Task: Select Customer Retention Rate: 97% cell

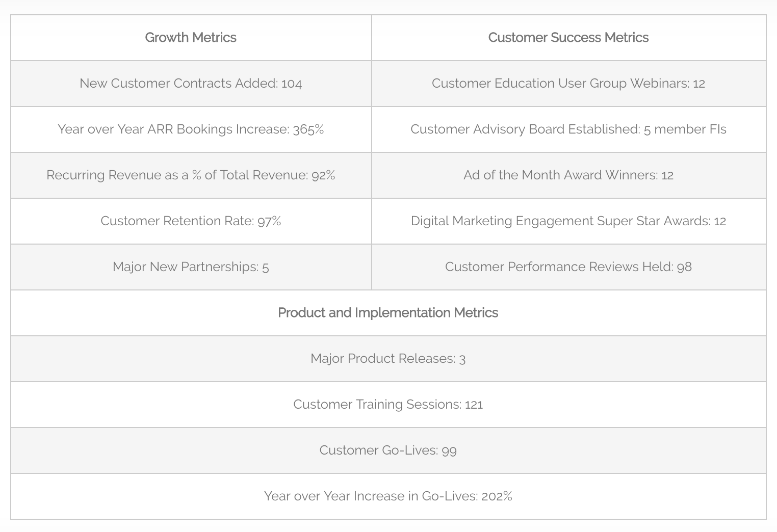Action: click(x=191, y=221)
